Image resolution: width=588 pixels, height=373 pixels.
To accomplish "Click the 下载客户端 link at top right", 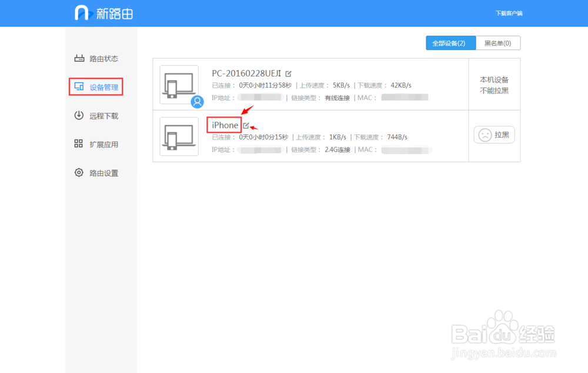I will click(x=509, y=12).
